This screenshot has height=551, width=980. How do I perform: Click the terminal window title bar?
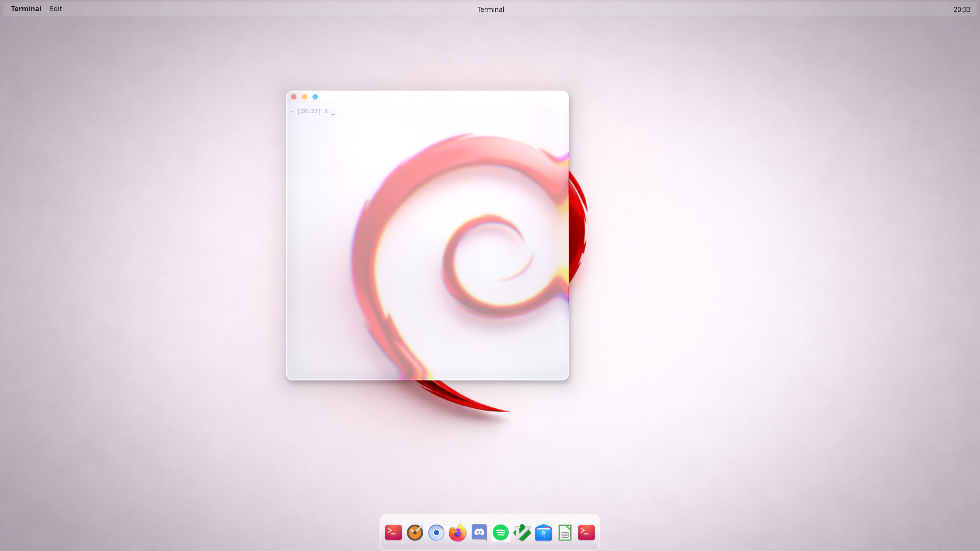tap(440, 97)
